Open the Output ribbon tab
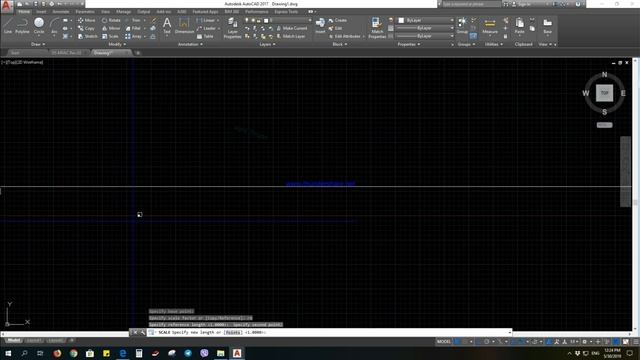The image size is (640, 360). [143, 12]
